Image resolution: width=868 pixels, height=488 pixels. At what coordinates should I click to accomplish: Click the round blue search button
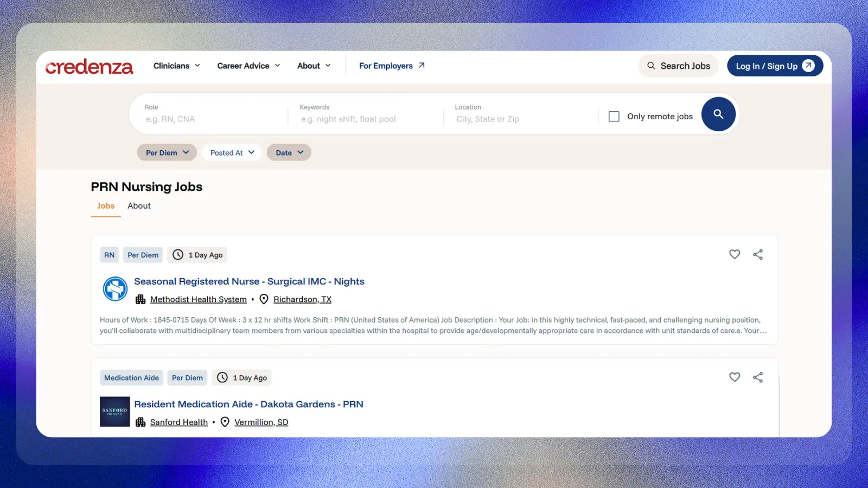pos(718,114)
